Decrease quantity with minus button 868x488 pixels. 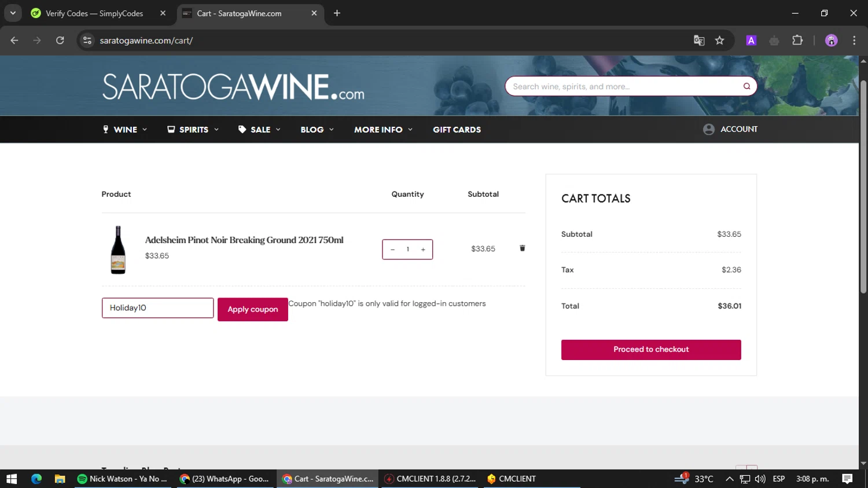(392, 249)
